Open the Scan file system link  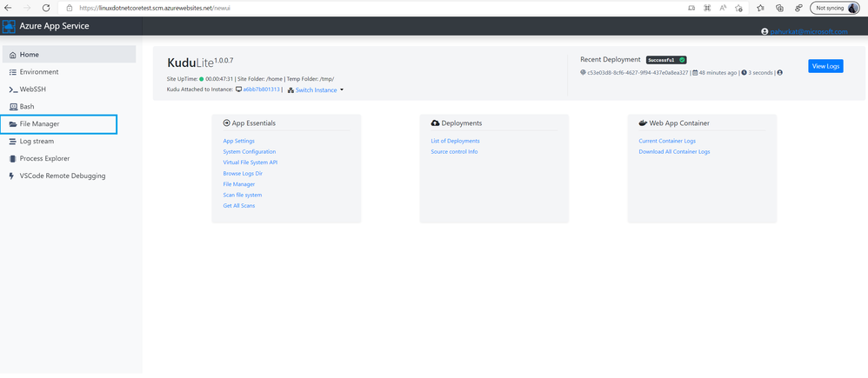tap(243, 195)
